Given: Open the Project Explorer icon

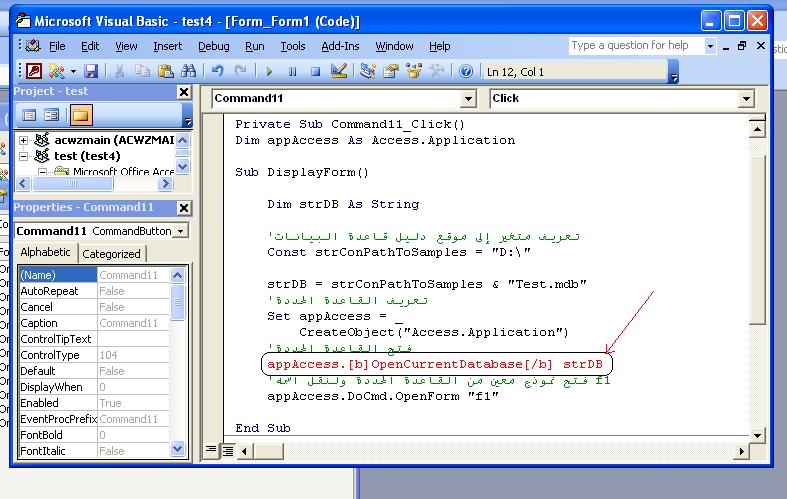Looking at the screenshot, I should pos(368,71).
